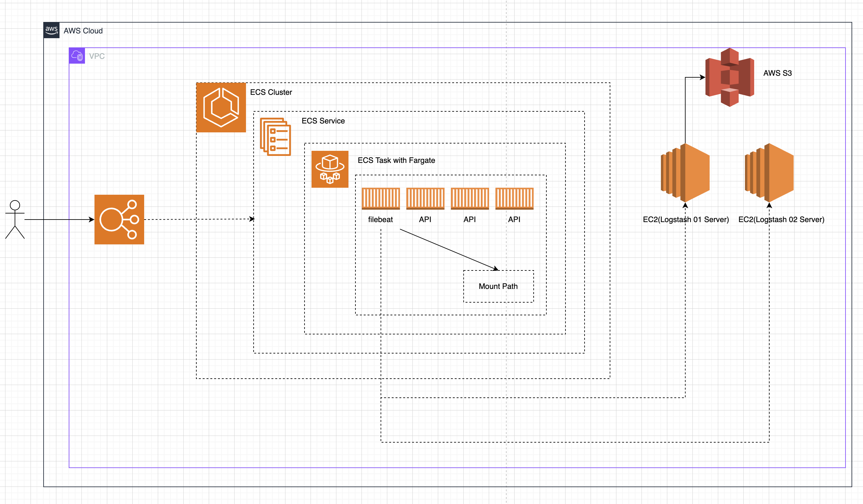Select the VPC group icon
863x504 pixels.
tap(77, 56)
